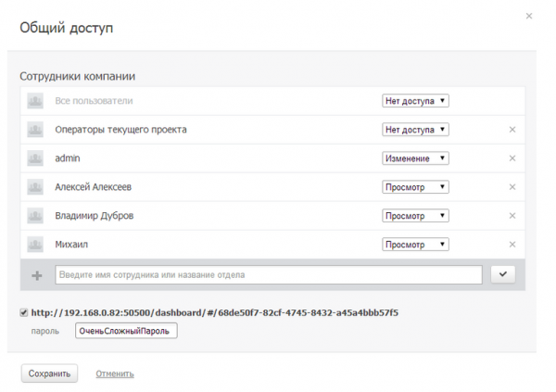Click the plus icon to add employee

(x=37, y=275)
